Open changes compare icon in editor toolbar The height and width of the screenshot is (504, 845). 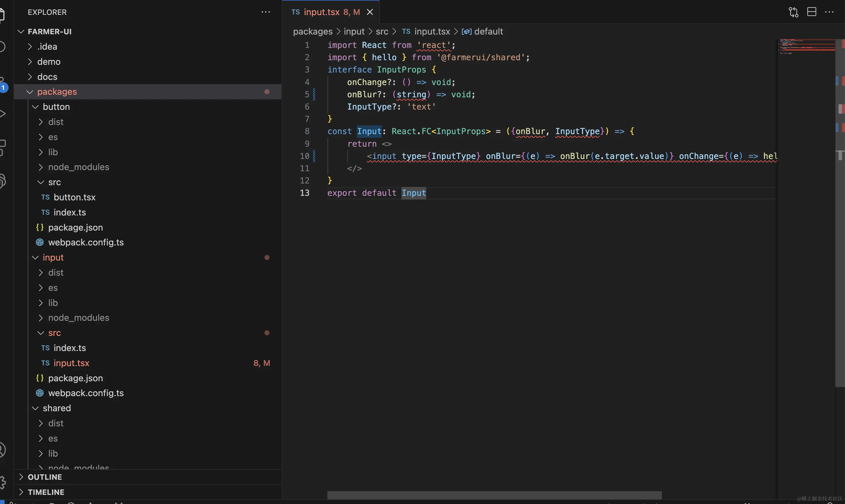tap(793, 12)
